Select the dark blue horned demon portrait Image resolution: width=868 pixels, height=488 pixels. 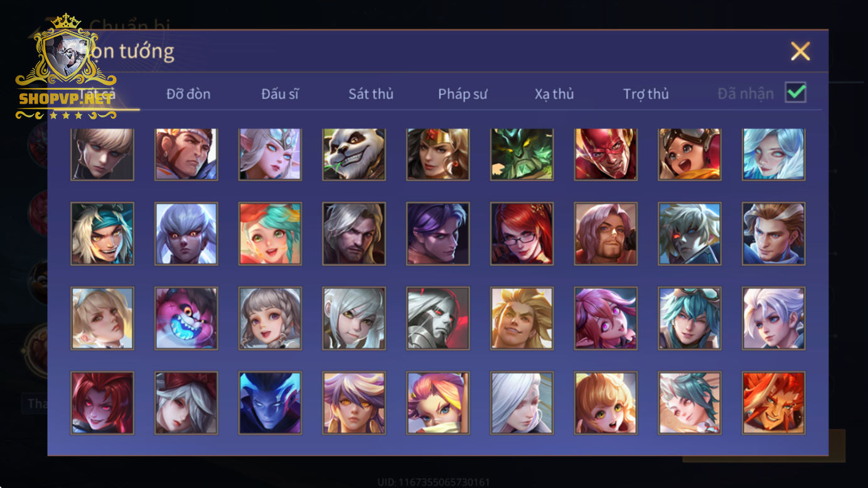270,403
